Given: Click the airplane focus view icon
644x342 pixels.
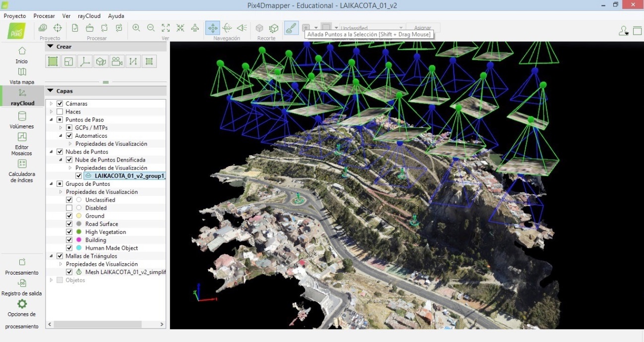Looking at the screenshot, I should (x=195, y=28).
